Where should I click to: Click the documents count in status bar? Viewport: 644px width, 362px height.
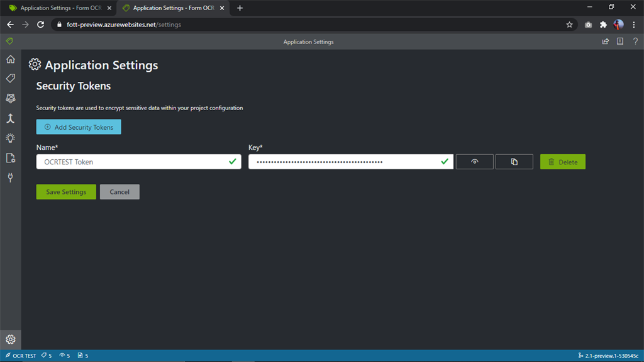click(83, 356)
